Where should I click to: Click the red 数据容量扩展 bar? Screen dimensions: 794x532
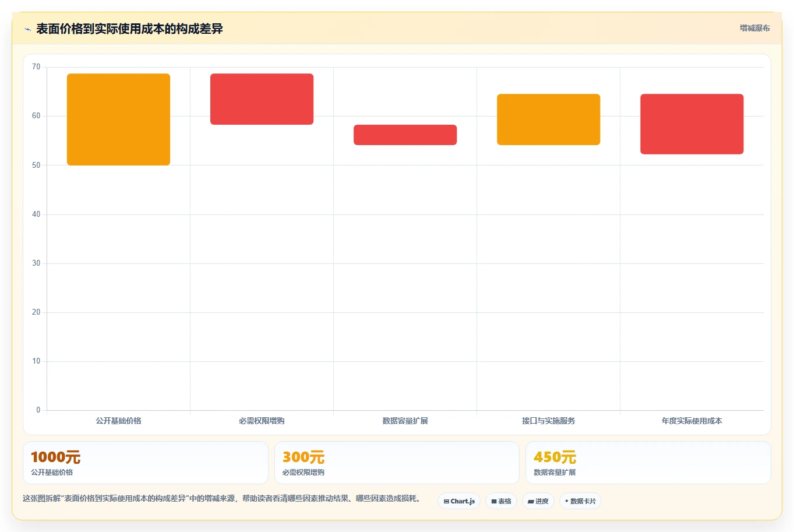(405, 135)
